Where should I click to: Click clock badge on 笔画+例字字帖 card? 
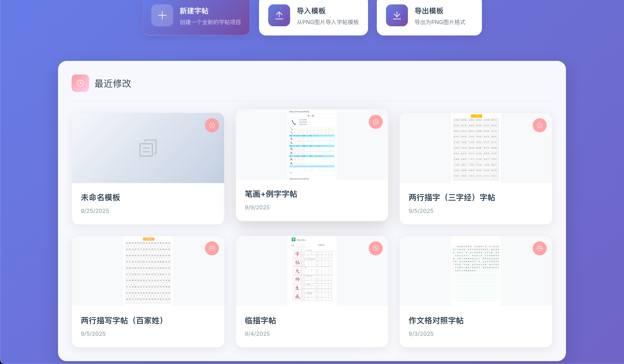(375, 122)
